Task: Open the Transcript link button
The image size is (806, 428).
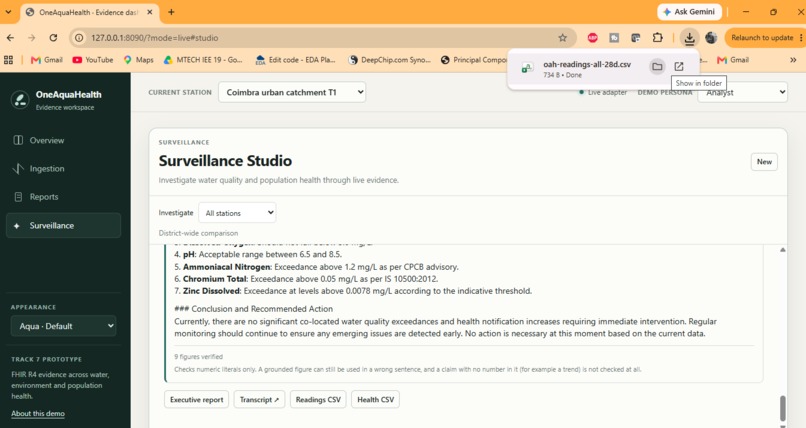Action: 259,400
